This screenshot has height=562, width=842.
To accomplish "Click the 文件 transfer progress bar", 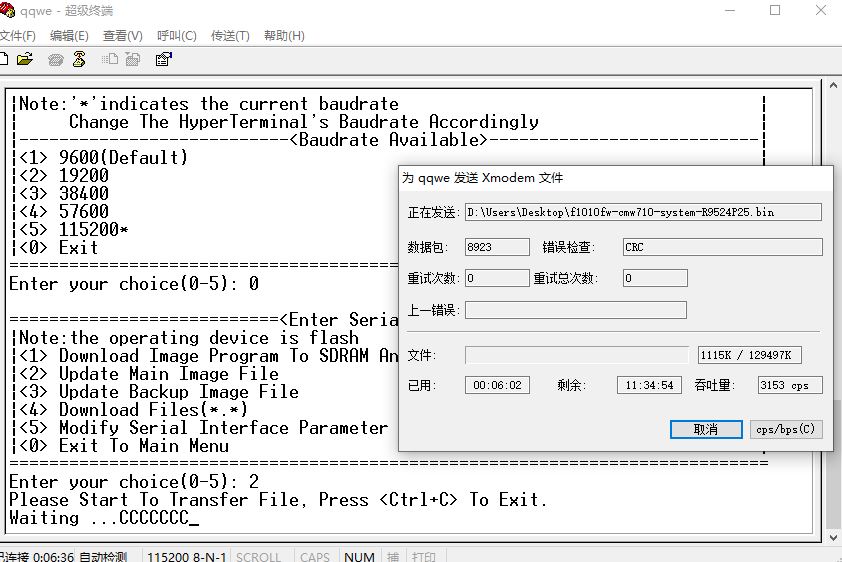I will pyautogui.click(x=577, y=355).
